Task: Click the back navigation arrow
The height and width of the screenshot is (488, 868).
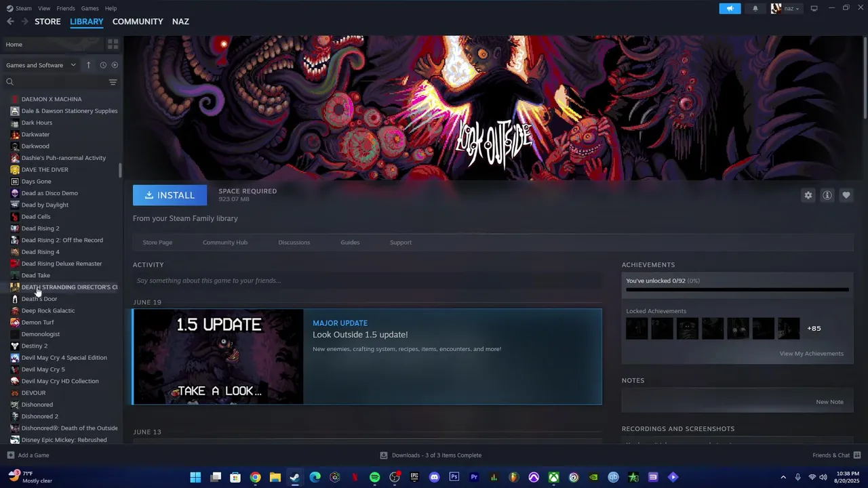Action: tap(10, 22)
